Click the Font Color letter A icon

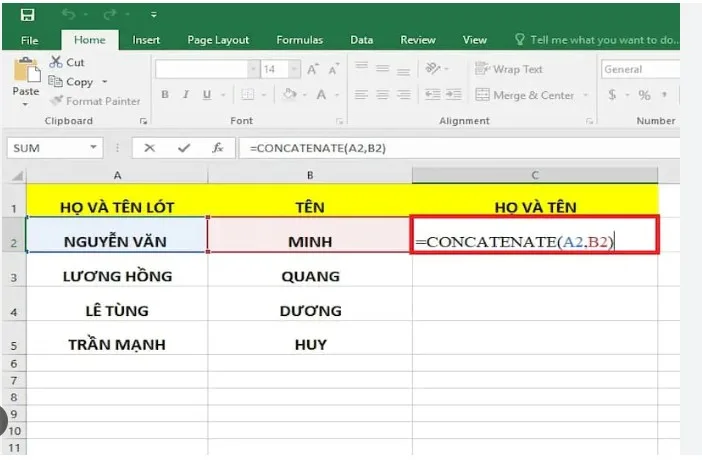[321, 95]
